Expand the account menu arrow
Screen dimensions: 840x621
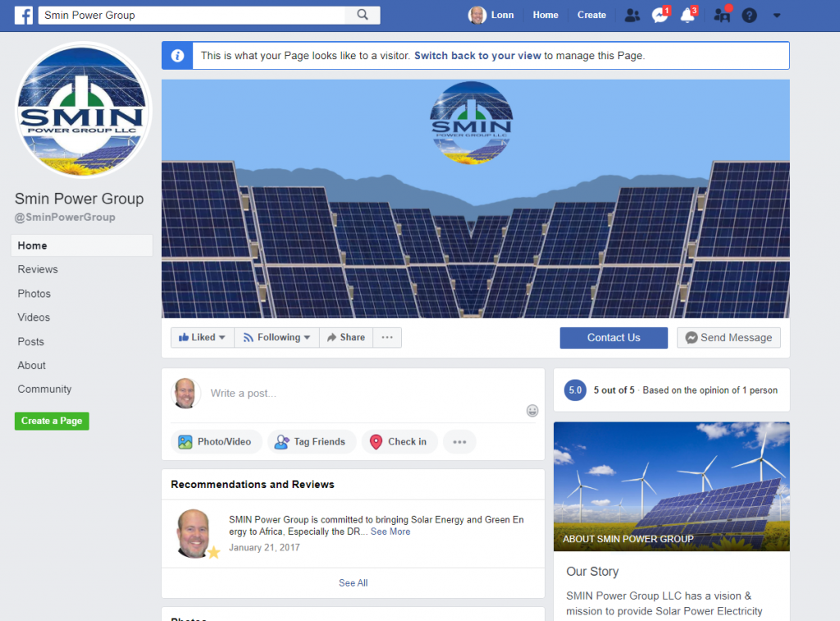pyautogui.click(x=777, y=16)
